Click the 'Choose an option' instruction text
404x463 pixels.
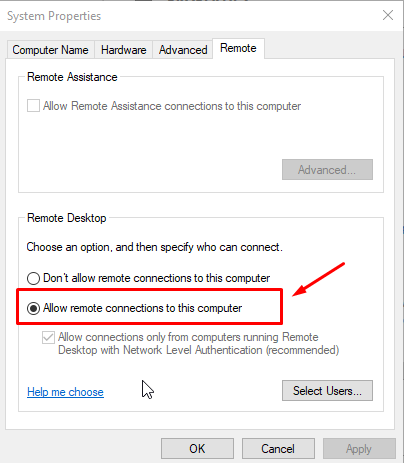(x=154, y=247)
